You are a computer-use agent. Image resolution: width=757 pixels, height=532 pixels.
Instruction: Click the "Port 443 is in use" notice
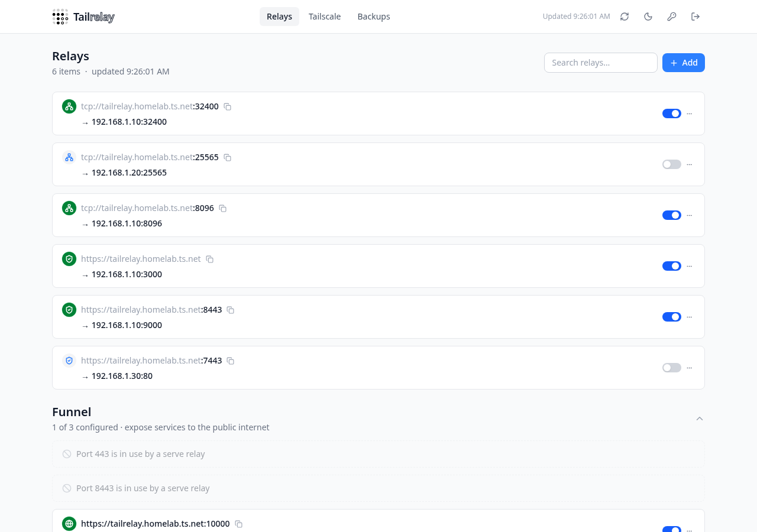click(378, 454)
